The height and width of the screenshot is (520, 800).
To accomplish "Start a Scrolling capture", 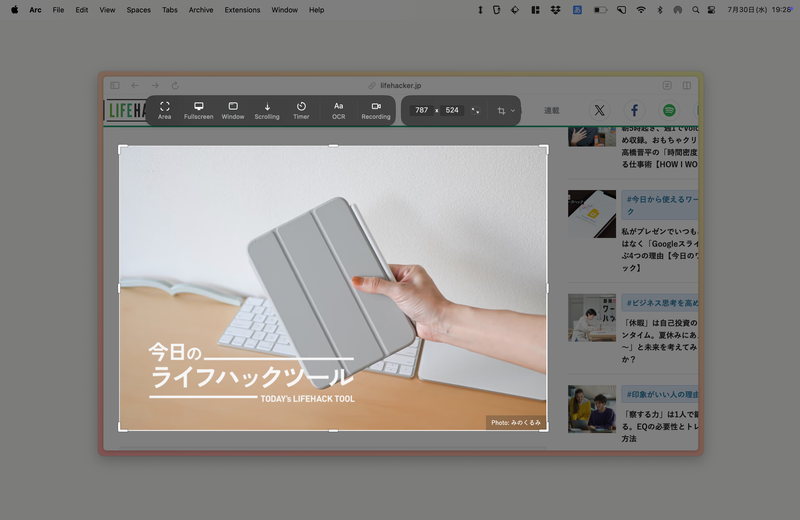I will pos(267,110).
